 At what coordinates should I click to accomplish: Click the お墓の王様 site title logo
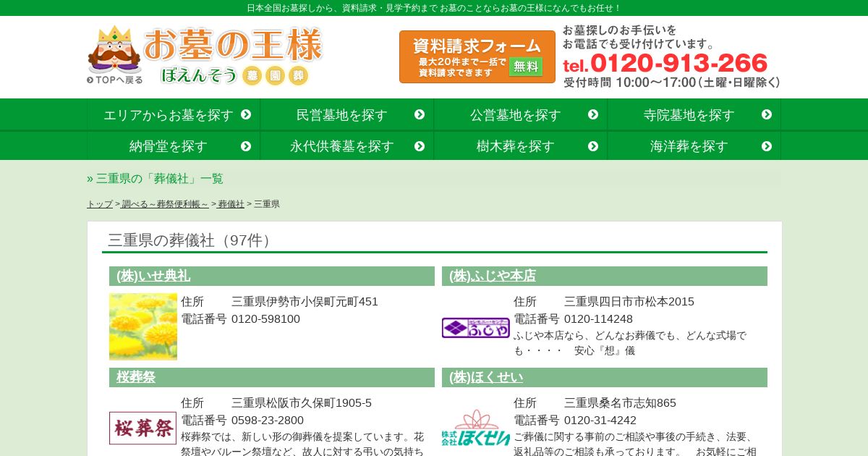point(232,46)
